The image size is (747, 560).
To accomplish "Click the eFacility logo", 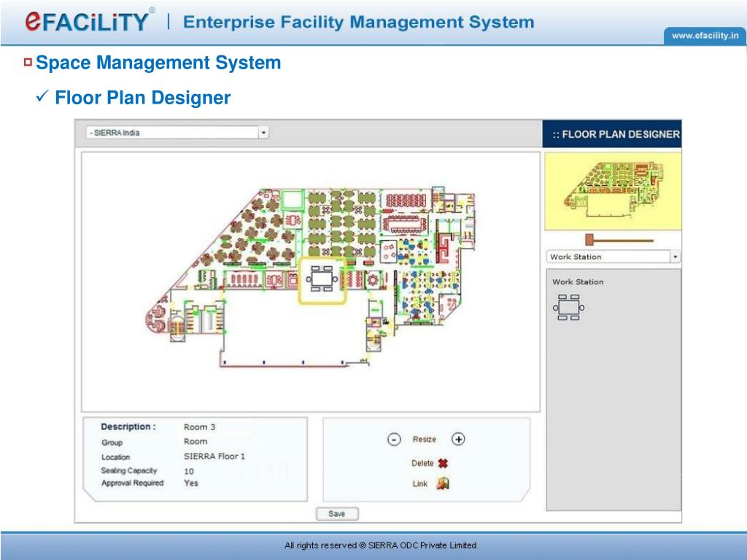I will 88,21.
